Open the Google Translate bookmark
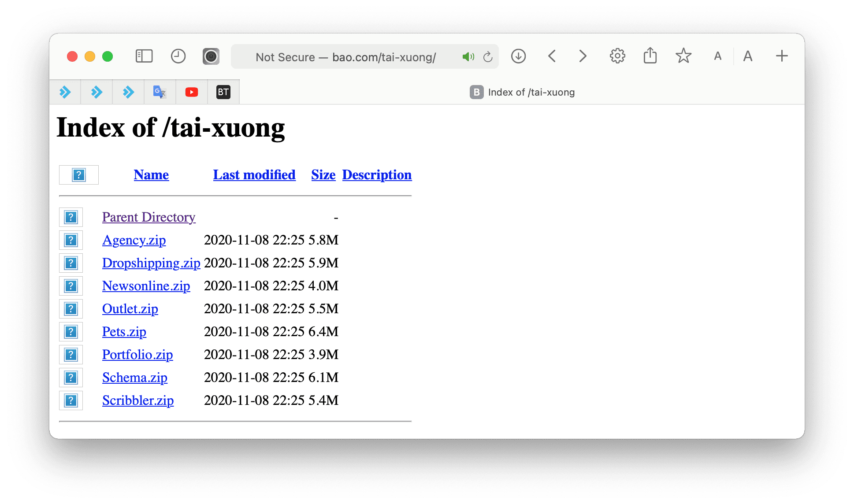854x504 pixels. [x=160, y=92]
